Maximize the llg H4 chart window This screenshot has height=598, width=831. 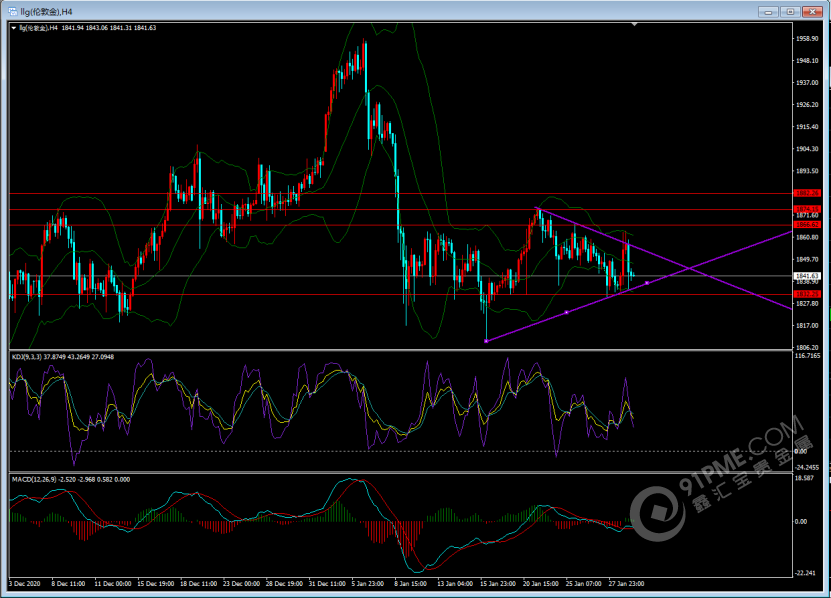coord(790,11)
